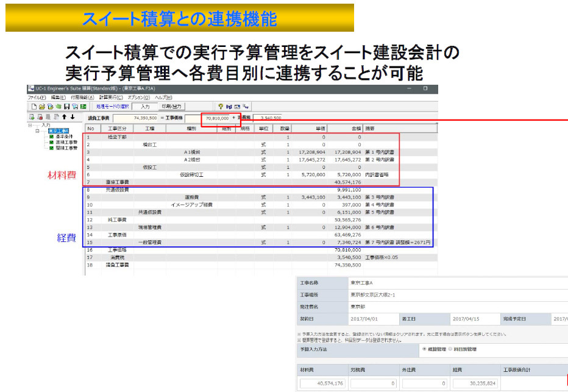This screenshot has height=392, width=568.
Task: Click the 着工日 field showing 2017/04/15
Action: tap(475, 319)
